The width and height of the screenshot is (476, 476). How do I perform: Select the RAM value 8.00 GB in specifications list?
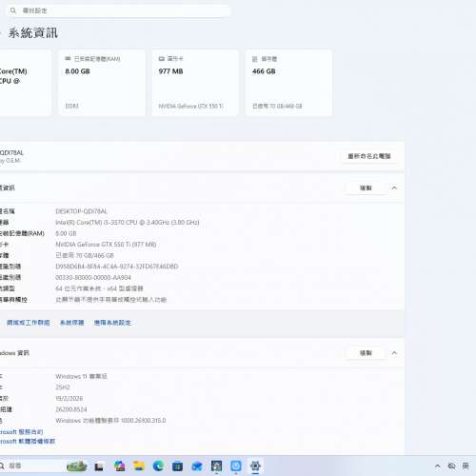(x=66, y=233)
